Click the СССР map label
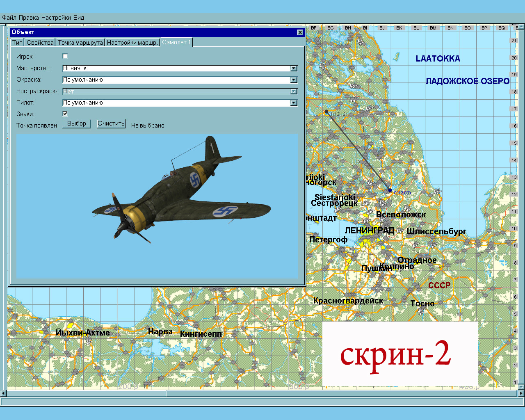Image resolution: width=525 pixels, height=420 pixels. point(439,285)
